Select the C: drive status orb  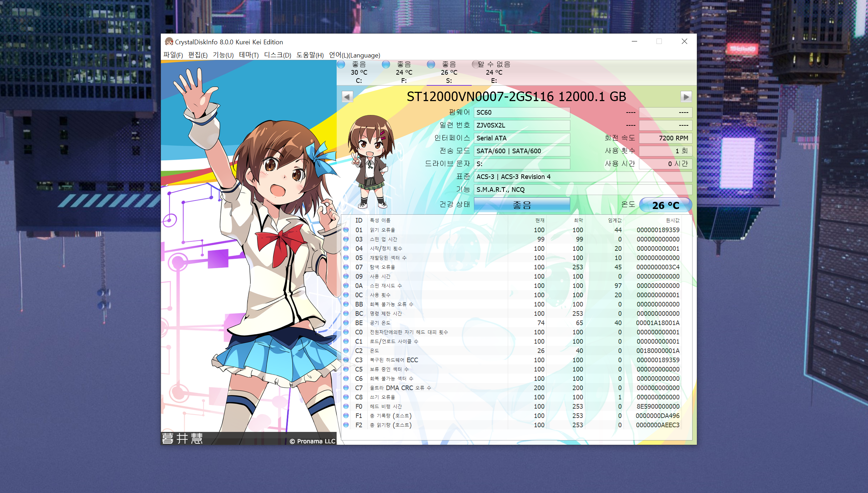(x=341, y=65)
